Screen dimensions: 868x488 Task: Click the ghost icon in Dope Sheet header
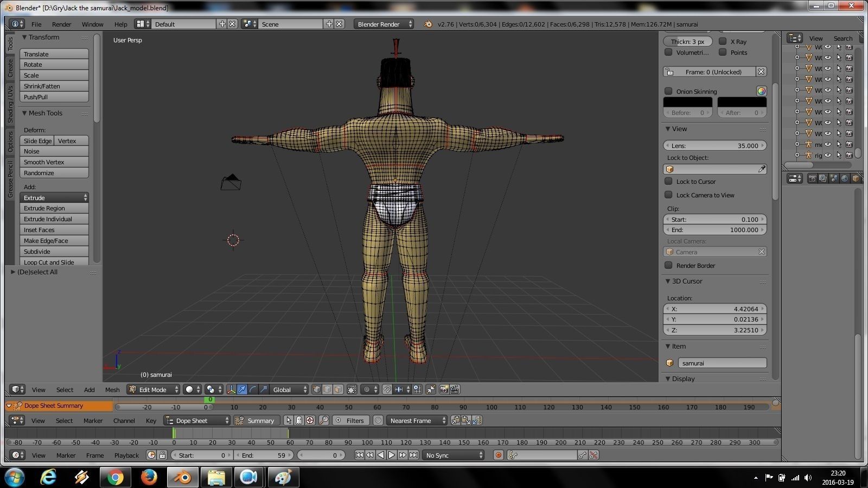pos(299,420)
